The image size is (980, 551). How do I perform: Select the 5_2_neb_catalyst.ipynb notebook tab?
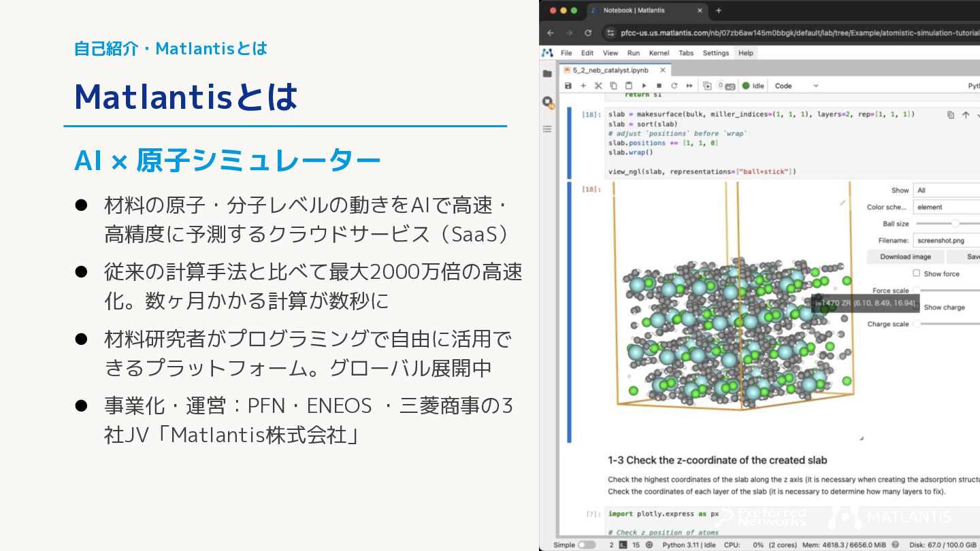[615, 70]
